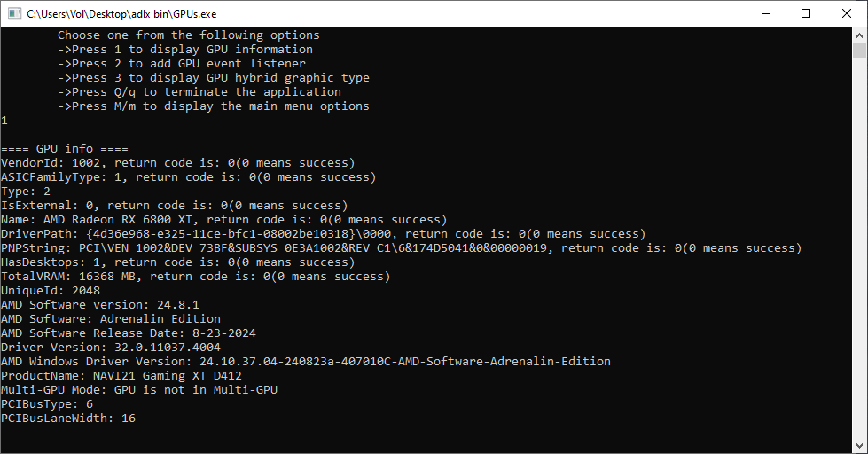Maximize the GPUs.exe console window
The width and height of the screenshot is (868, 454).
tap(806, 14)
